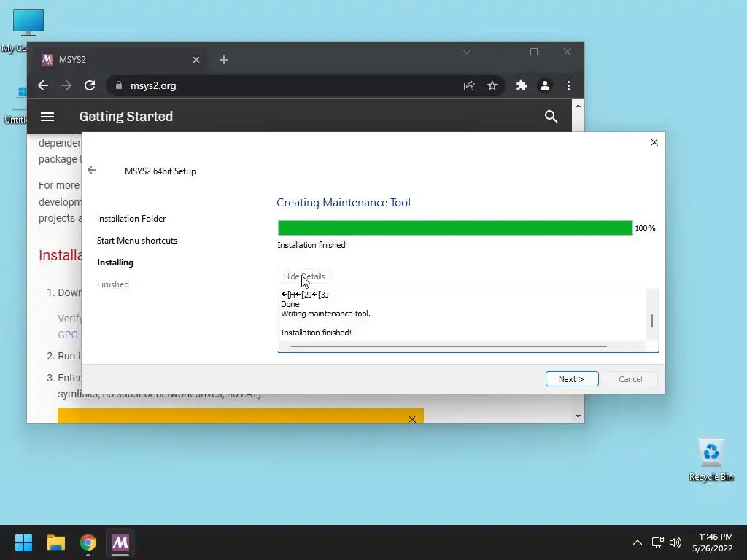Image resolution: width=747 pixels, height=560 pixels.
Task: Select 'Start Menu shortcuts' step
Action: (x=137, y=241)
